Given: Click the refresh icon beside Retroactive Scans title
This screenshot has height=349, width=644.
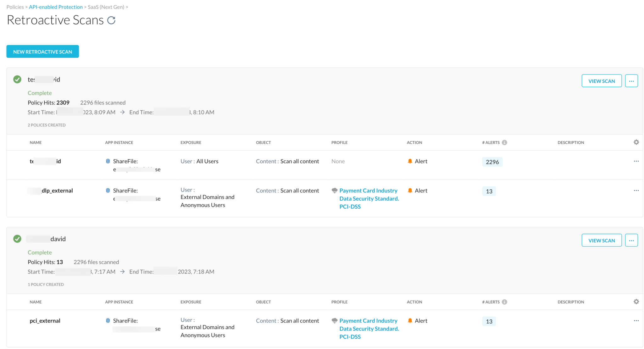Looking at the screenshot, I should [x=111, y=20].
